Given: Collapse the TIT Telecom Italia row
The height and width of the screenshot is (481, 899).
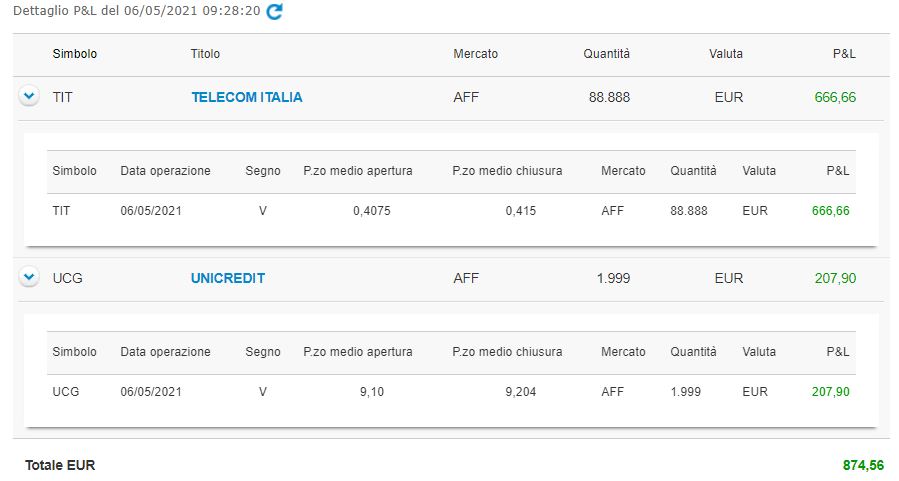Looking at the screenshot, I should point(29,96).
